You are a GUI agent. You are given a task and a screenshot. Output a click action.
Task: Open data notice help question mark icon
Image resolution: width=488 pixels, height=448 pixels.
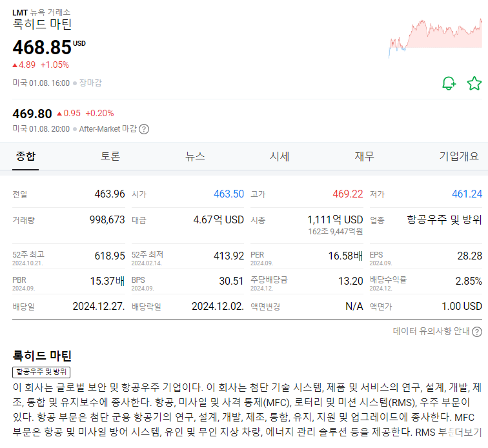pyautogui.click(x=477, y=332)
